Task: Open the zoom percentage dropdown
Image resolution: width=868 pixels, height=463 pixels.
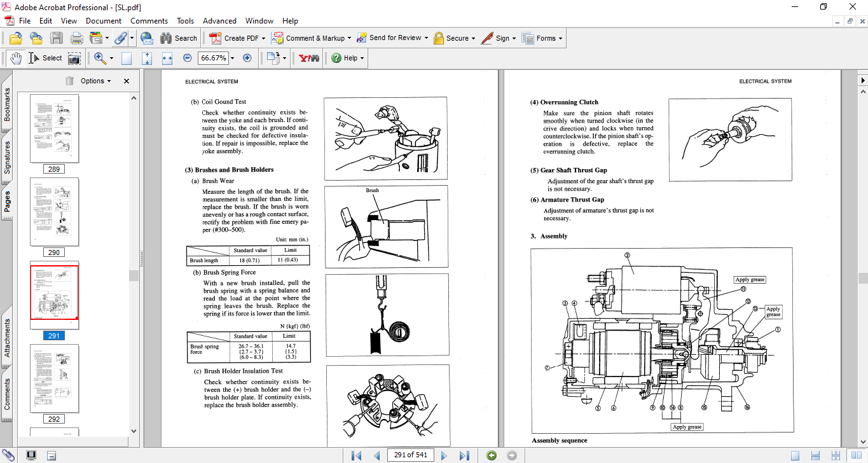Action: [x=232, y=58]
